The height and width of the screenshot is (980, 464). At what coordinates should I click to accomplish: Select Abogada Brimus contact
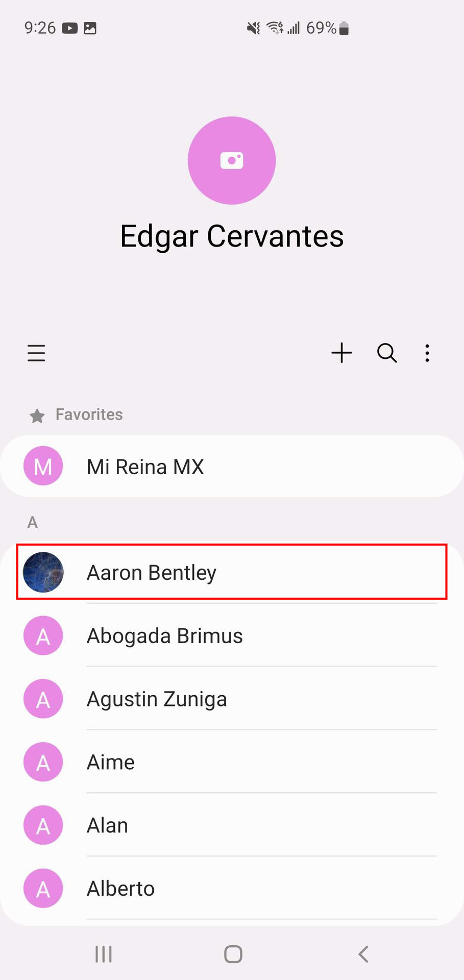pos(164,636)
